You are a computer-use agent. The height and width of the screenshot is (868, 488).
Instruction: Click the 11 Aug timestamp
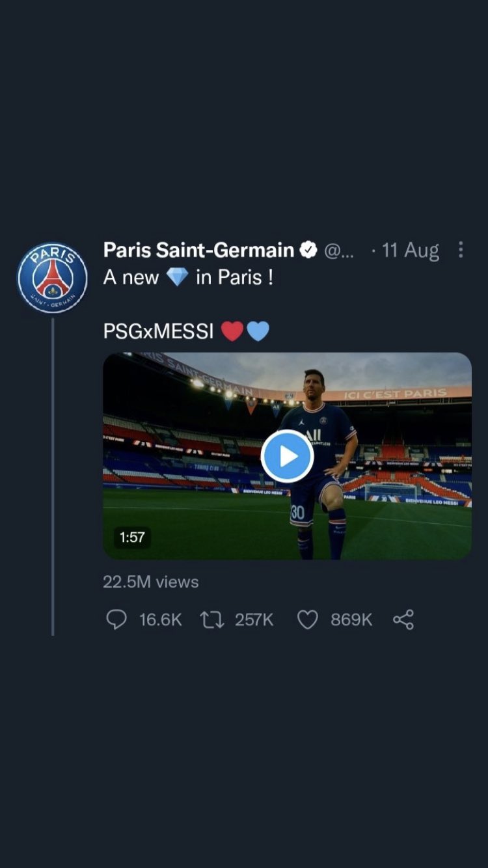[x=410, y=251]
